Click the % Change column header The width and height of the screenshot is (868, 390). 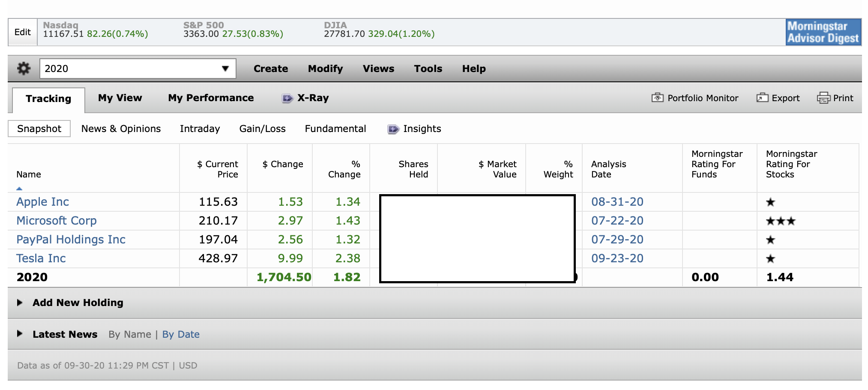[x=344, y=169]
